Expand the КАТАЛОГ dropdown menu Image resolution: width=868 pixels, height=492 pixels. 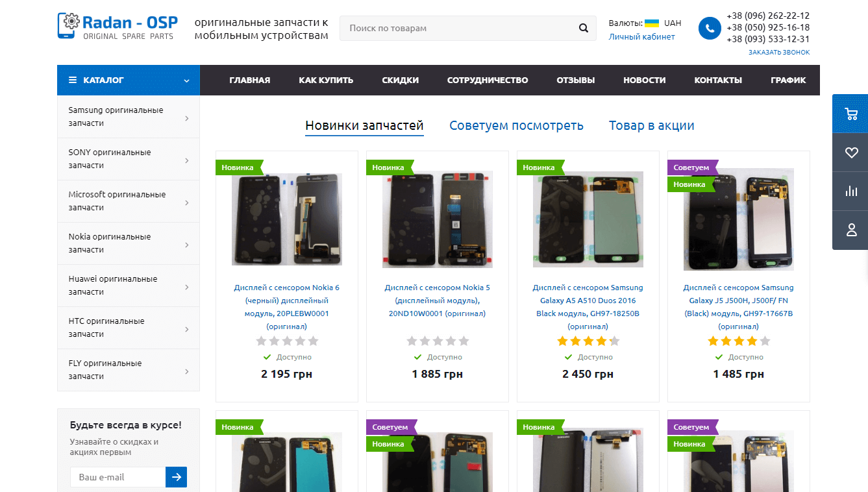pos(128,80)
